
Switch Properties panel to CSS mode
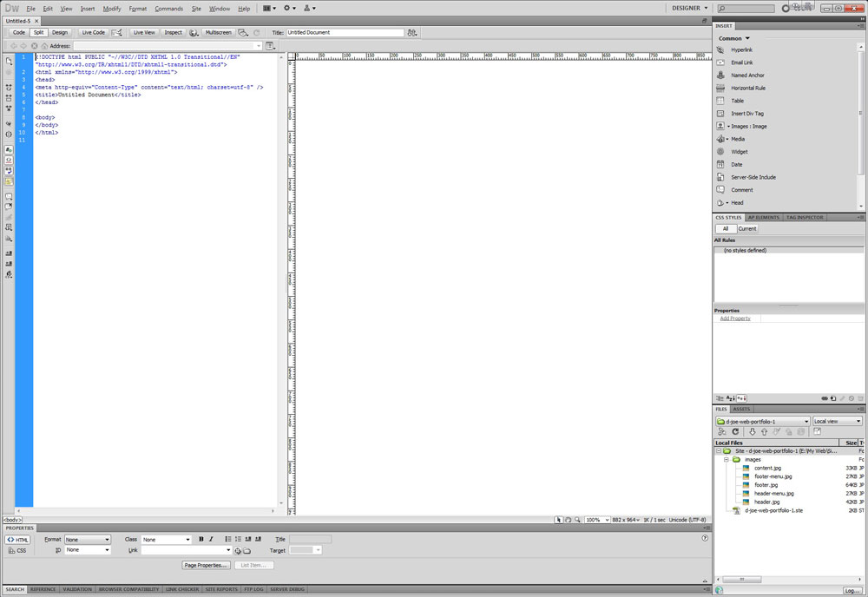(x=17, y=550)
